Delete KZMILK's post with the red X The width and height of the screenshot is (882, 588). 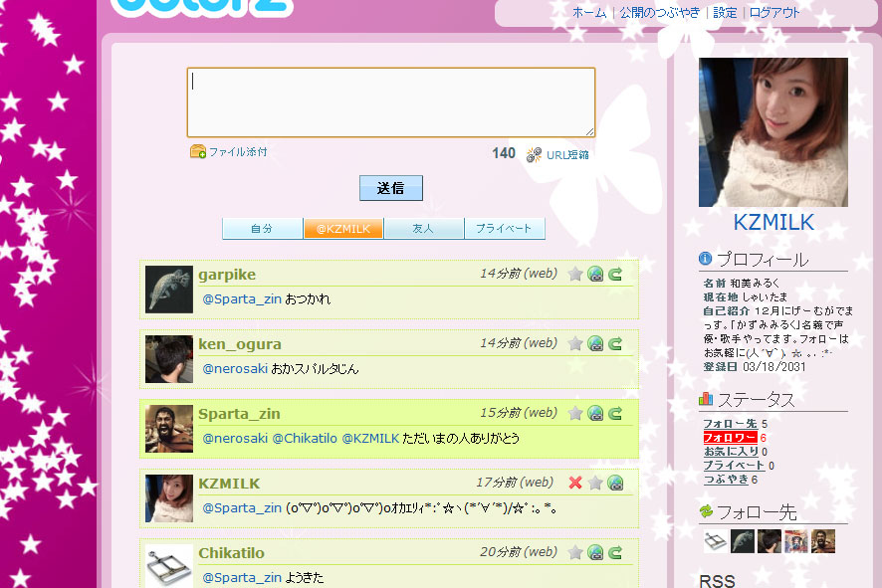click(x=575, y=483)
